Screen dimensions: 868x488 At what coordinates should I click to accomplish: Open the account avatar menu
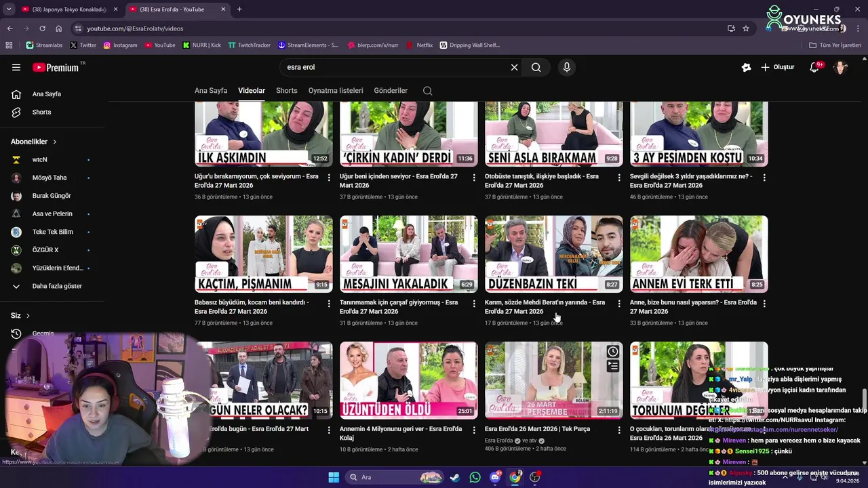coord(841,67)
